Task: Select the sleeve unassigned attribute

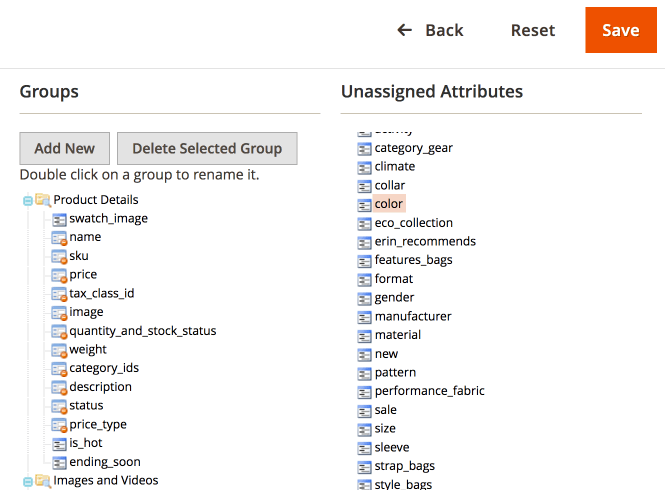Action: click(x=392, y=447)
